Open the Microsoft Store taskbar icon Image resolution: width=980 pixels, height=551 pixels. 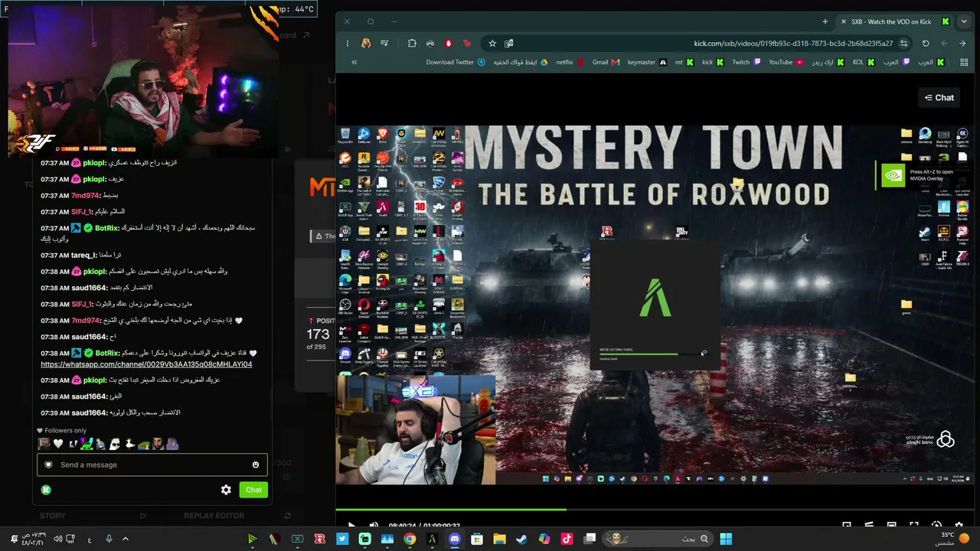477,539
